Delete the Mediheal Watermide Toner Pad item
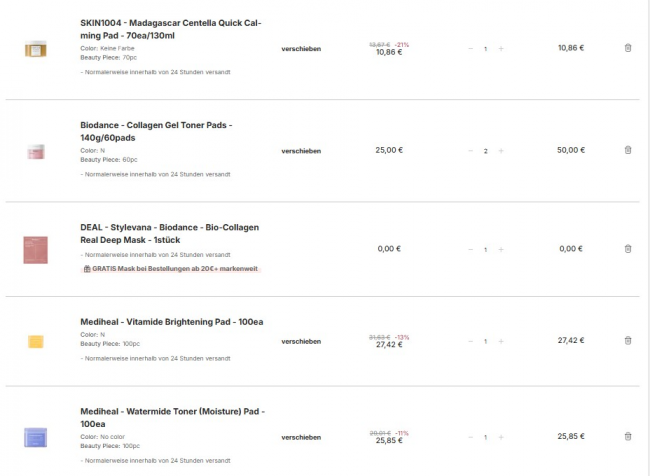Image resolution: width=650 pixels, height=476 pixels. tap(628, 437)
